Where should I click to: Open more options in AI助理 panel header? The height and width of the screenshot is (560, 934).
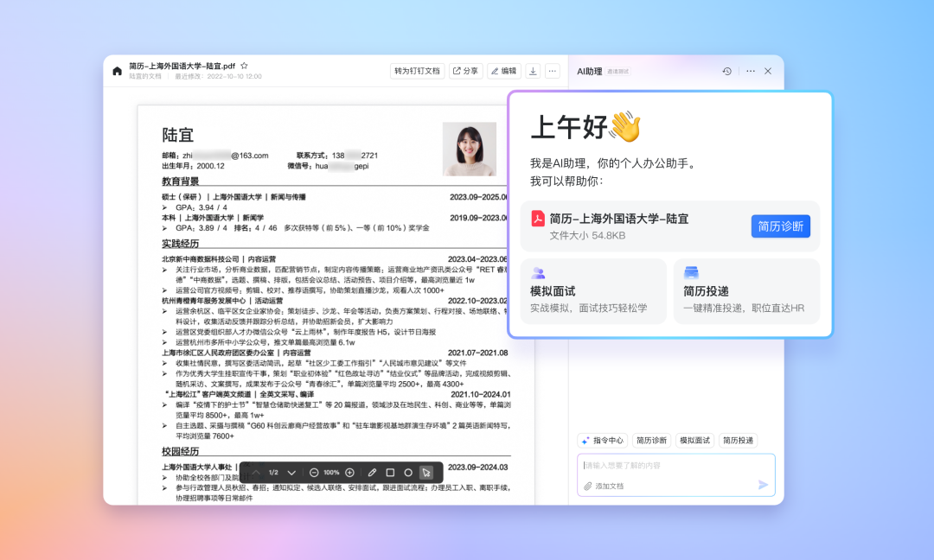[750, 71]
